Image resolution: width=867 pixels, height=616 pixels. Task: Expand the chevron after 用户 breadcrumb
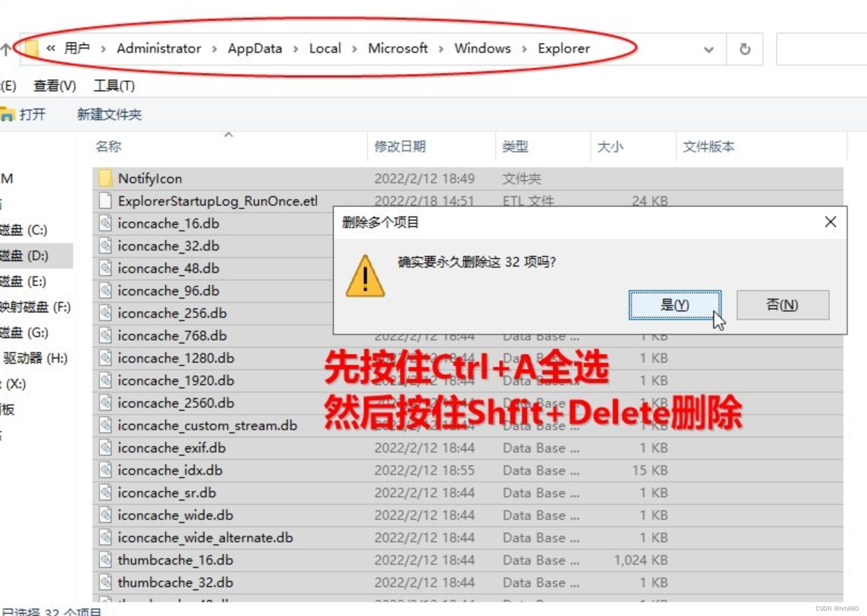point(103,49)
